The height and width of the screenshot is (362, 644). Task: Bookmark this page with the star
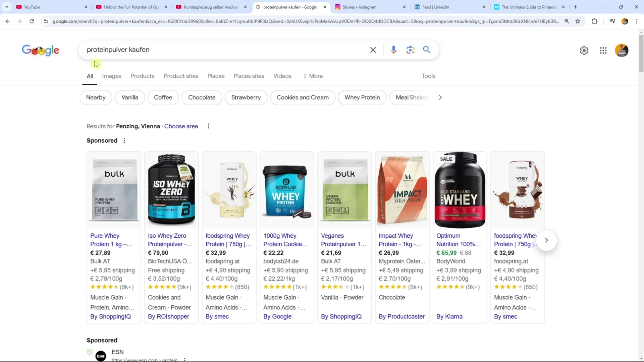tap(578, 21)
